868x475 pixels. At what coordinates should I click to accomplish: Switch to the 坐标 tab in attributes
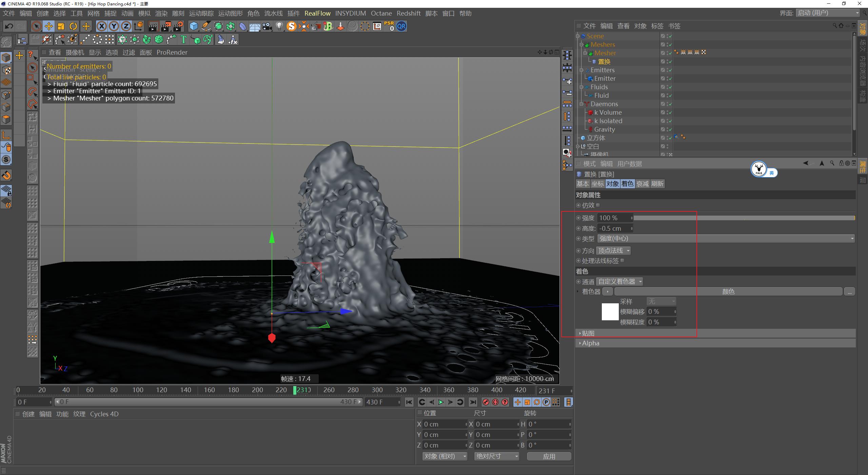click(598, 184)
